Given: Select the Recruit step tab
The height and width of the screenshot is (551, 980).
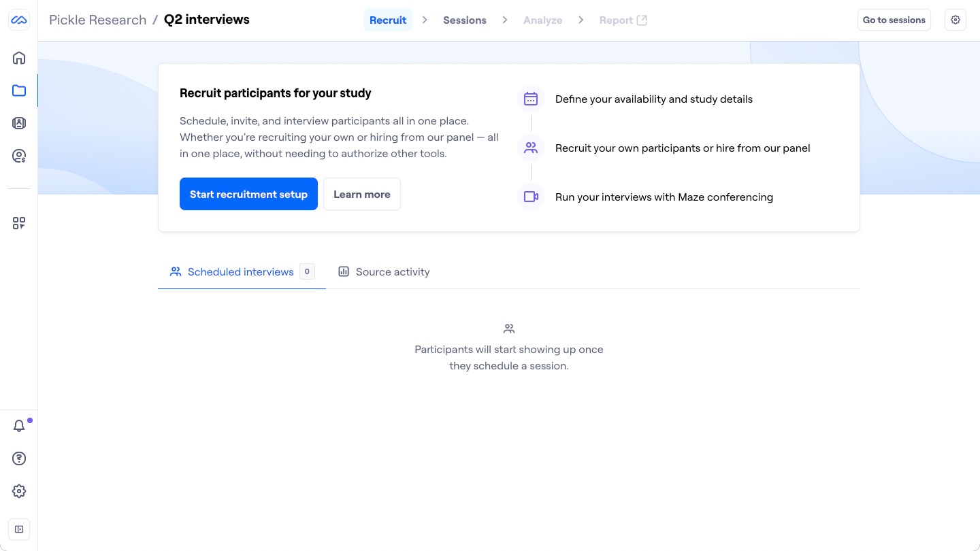Looking at the screenshot, I should click(x=388, y=20).
